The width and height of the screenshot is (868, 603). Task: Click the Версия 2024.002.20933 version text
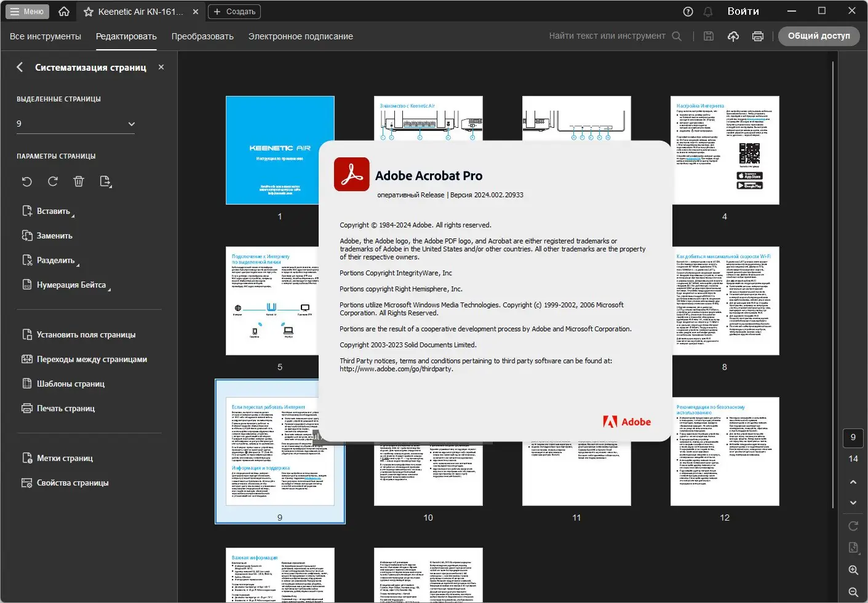point(487,195)
